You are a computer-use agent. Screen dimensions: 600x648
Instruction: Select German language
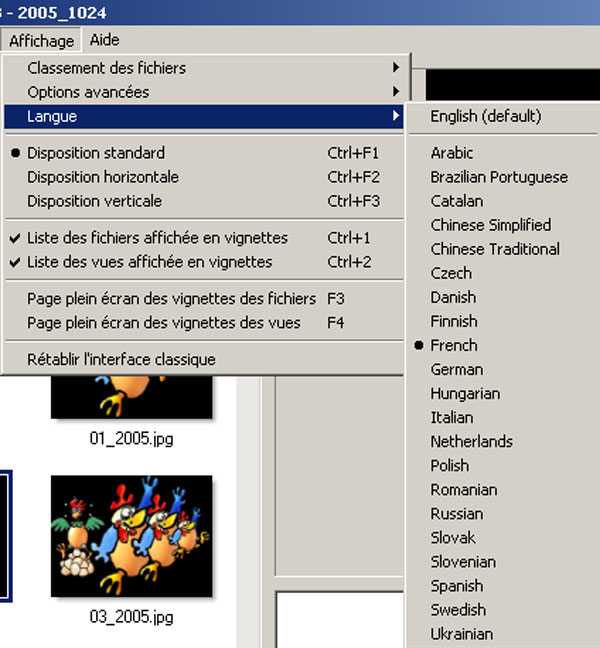coord(504,369)
